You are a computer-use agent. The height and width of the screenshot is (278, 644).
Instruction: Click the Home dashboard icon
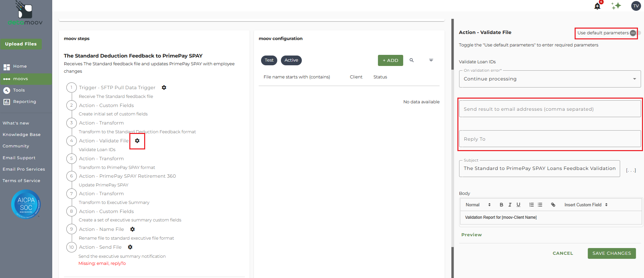point(7,67)
